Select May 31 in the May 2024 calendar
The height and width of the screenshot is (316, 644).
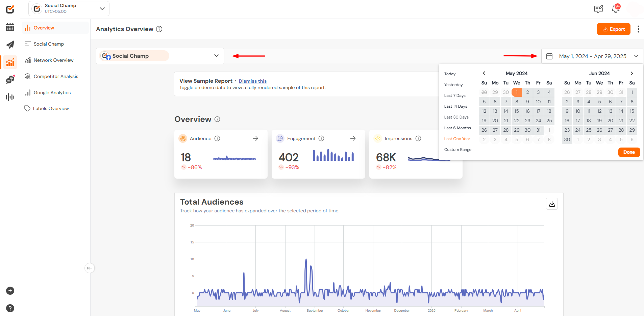538,130
